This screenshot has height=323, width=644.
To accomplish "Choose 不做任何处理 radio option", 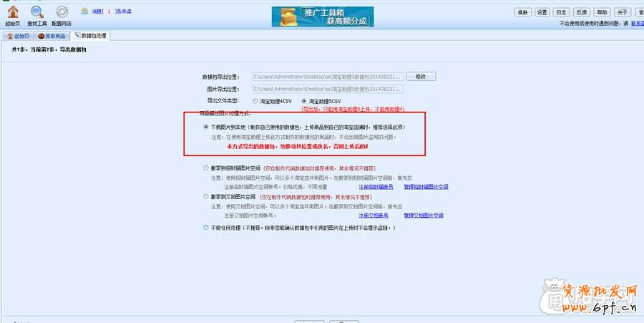I will pos(206,227).
